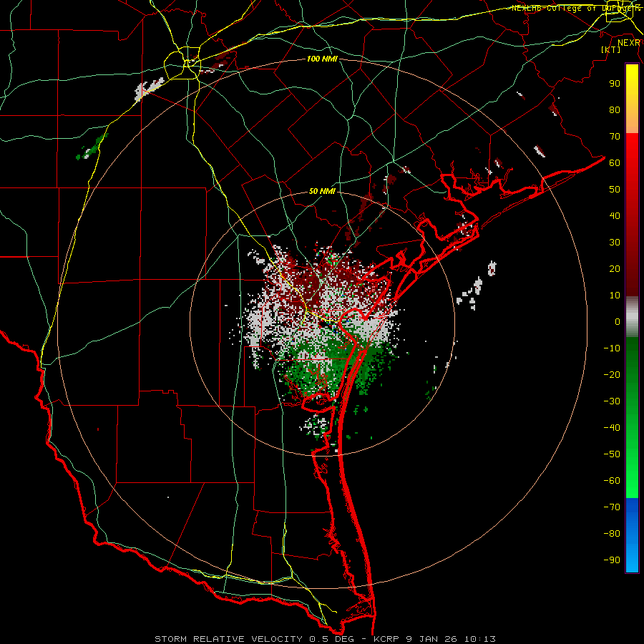
Task: Click the "100 NMI" range ring label
Action: pos(322,59)
